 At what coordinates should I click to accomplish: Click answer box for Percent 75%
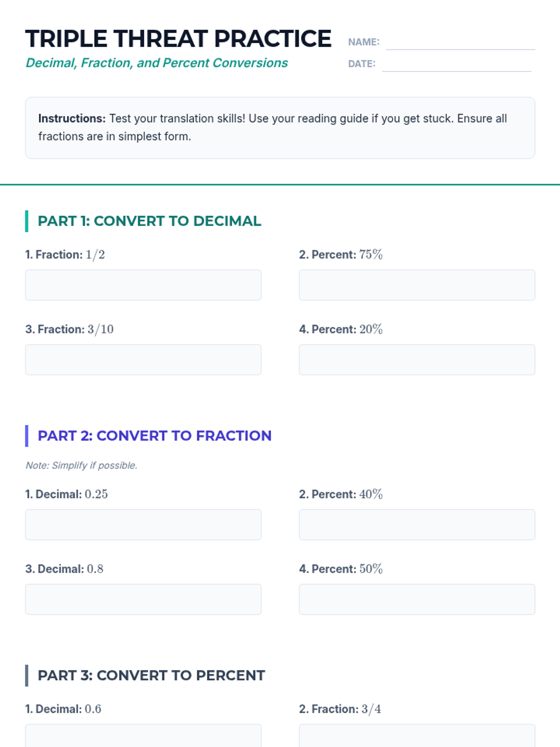pyautogui.click(x=417, y=285)
